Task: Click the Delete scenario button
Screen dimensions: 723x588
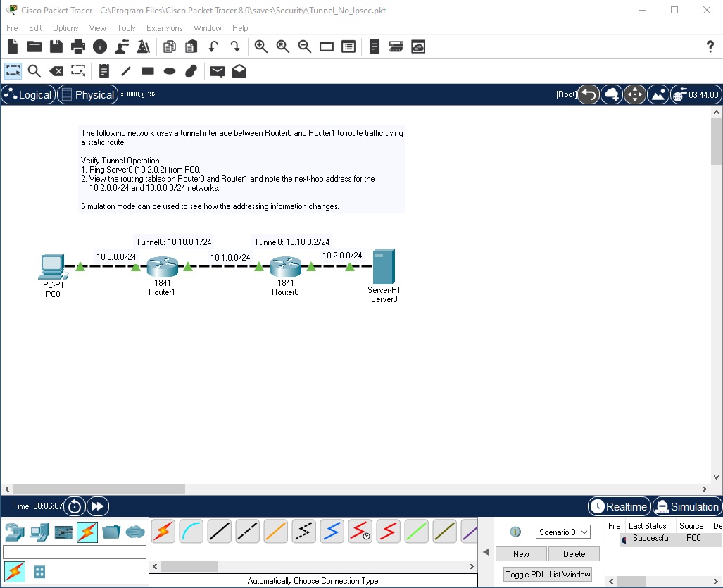Action: (x=574, y=554)
